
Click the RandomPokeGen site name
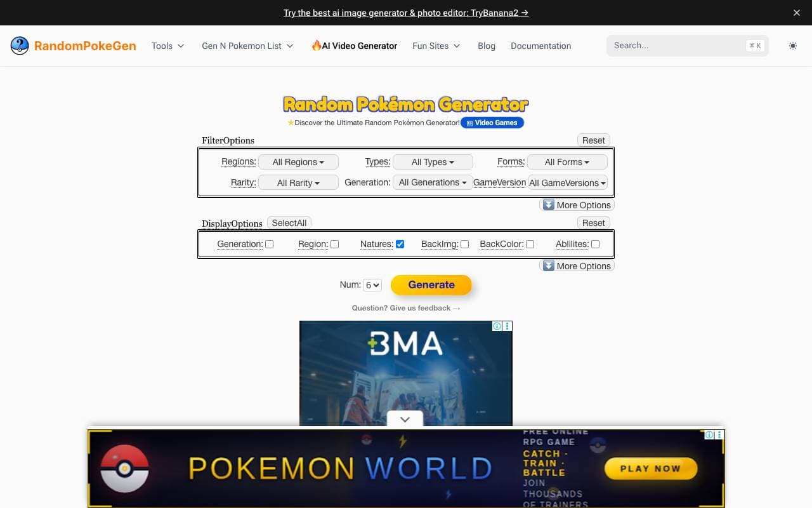pyautogui.click(x=85, y=46)
